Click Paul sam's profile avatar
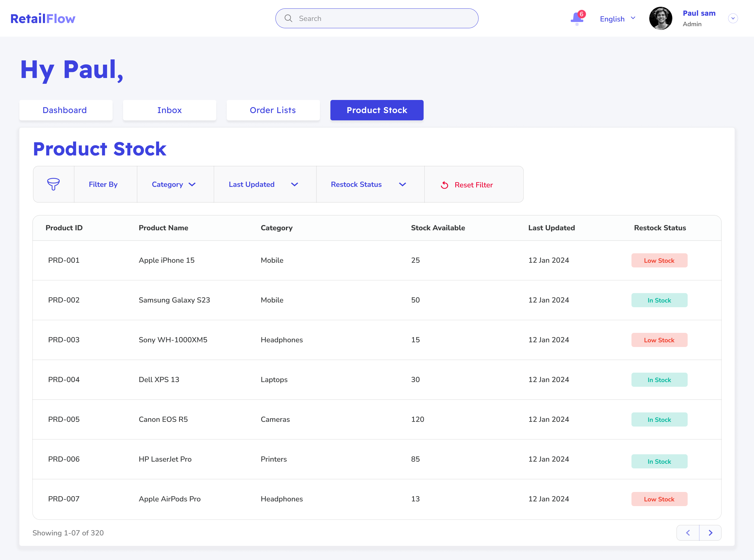The image size is (754, 560). click(660, 18)
